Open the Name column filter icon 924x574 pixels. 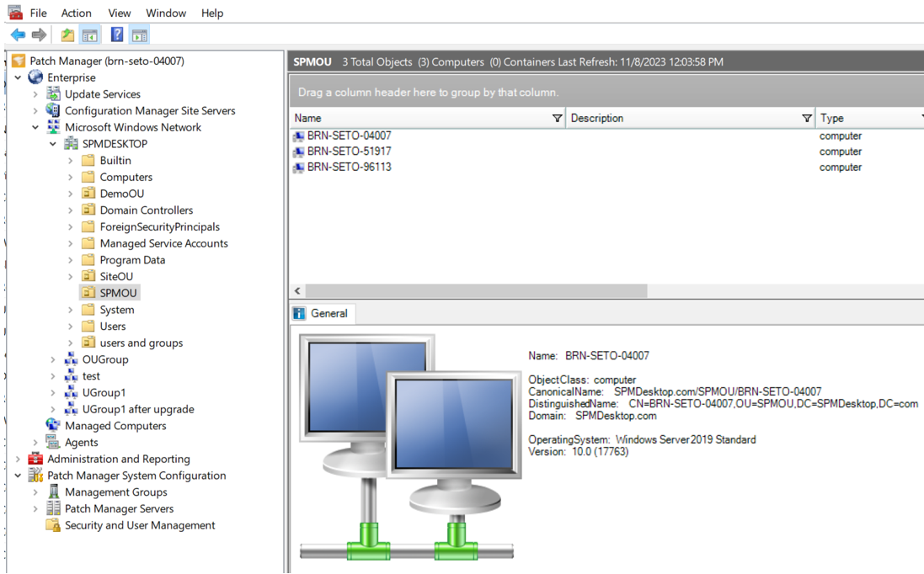557,119
